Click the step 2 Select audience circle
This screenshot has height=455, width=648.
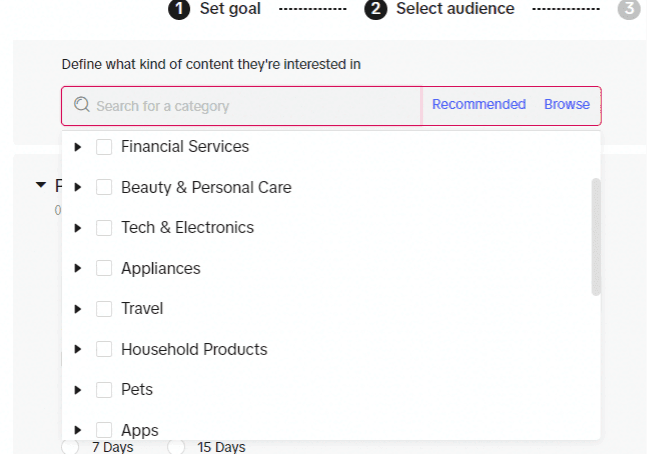point(376,9)
